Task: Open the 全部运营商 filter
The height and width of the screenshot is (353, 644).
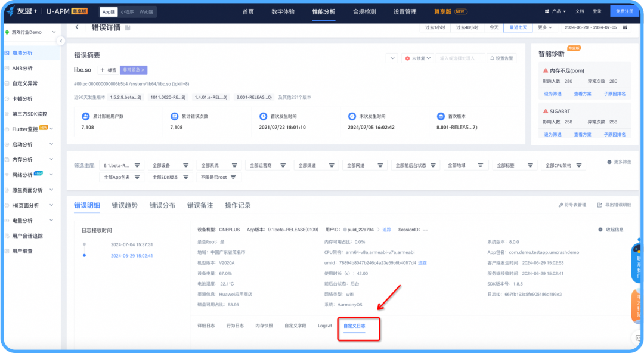Action: pyautogui.click(x=267, y=165)
